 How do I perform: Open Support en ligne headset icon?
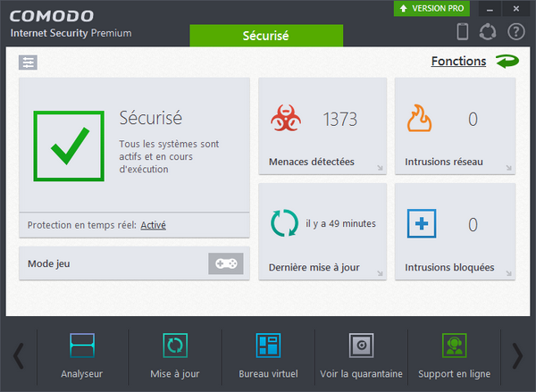point(455,346)
